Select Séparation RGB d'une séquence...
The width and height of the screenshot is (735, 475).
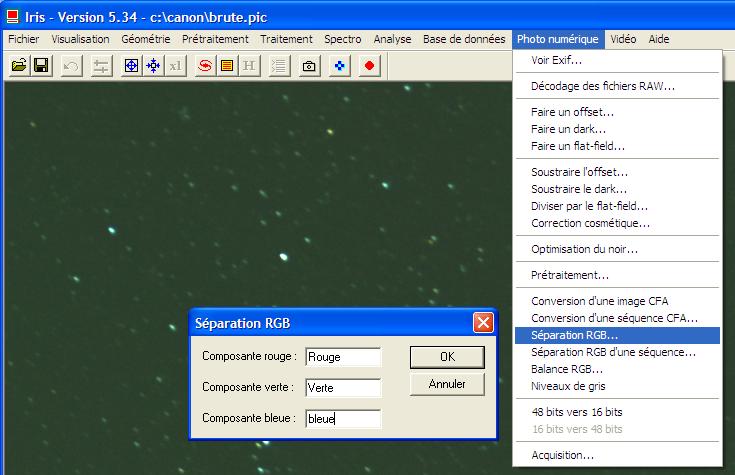tap(617, 352)
